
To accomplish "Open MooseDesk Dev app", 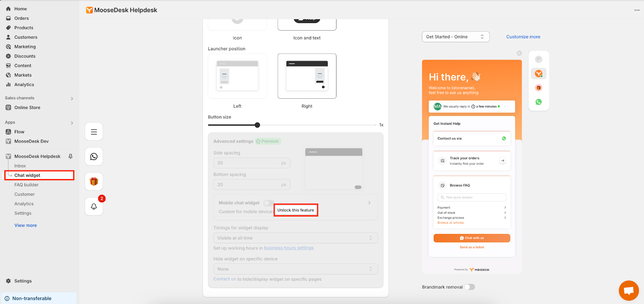I will tap(31, 141).
